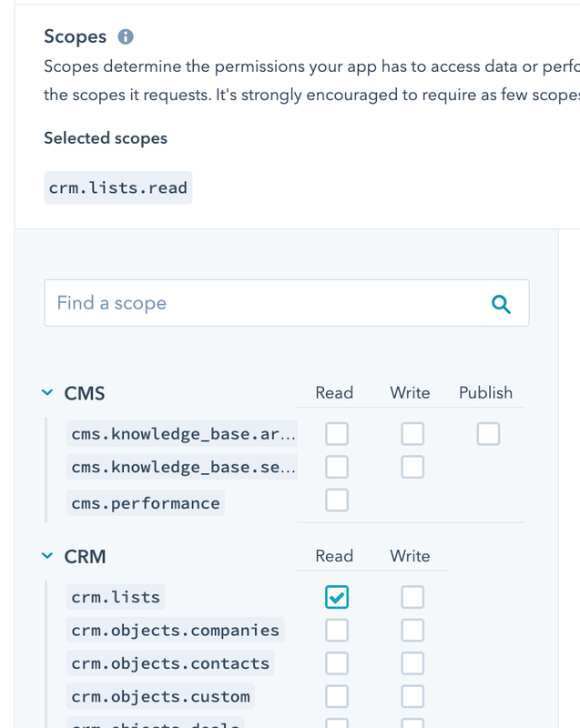Click the Scopes info icon
The image size is (580, 728).
[x=126, y=37]
